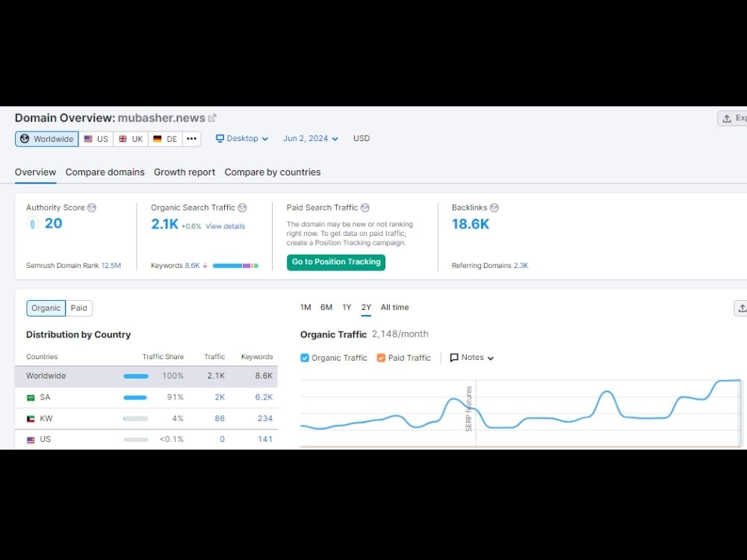Click the USD currency label
The width and height of the screenshot is (747, 560).
[x=361, y=138]
